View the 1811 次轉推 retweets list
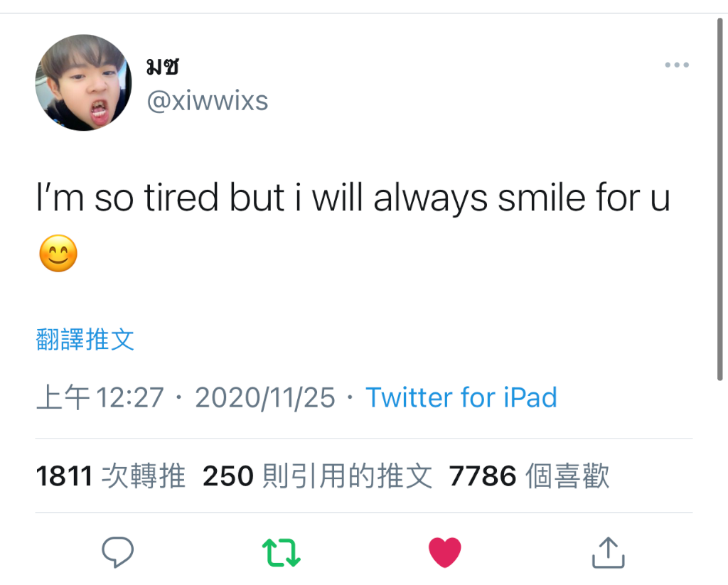The width and height of the screenshot is (728, 585). point(110,476)
